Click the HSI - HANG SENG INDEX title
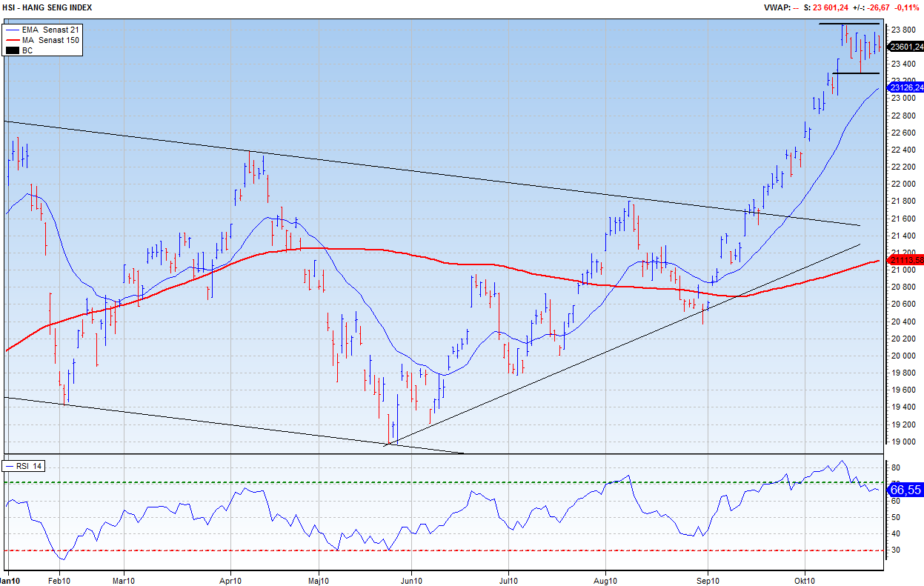Screen dimensions: 924x586 click(47, 7)
